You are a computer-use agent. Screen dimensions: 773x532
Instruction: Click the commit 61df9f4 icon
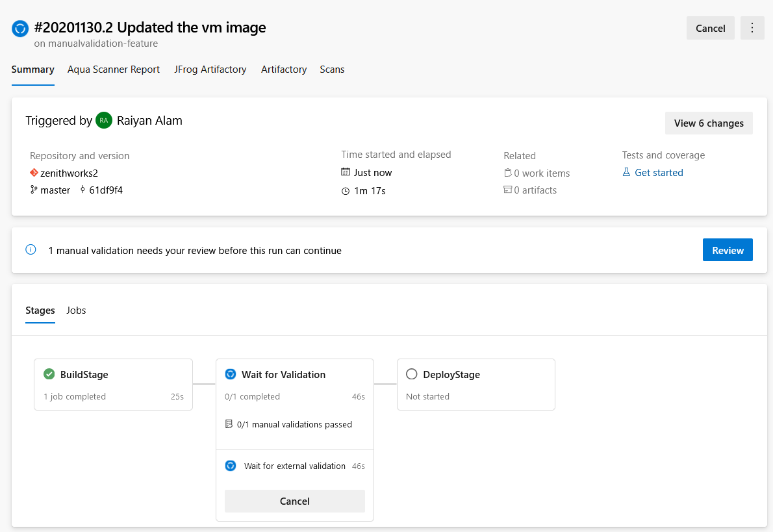tap(83, 190)
